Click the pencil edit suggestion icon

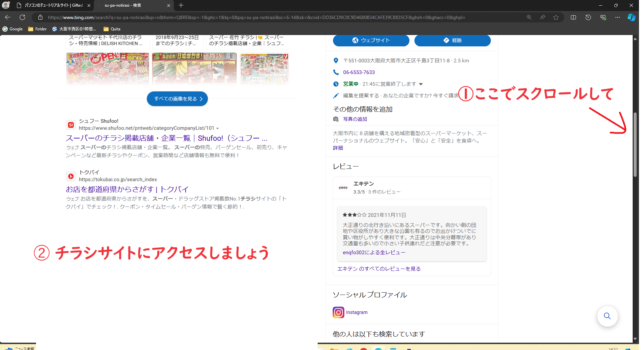pos(336,96)
